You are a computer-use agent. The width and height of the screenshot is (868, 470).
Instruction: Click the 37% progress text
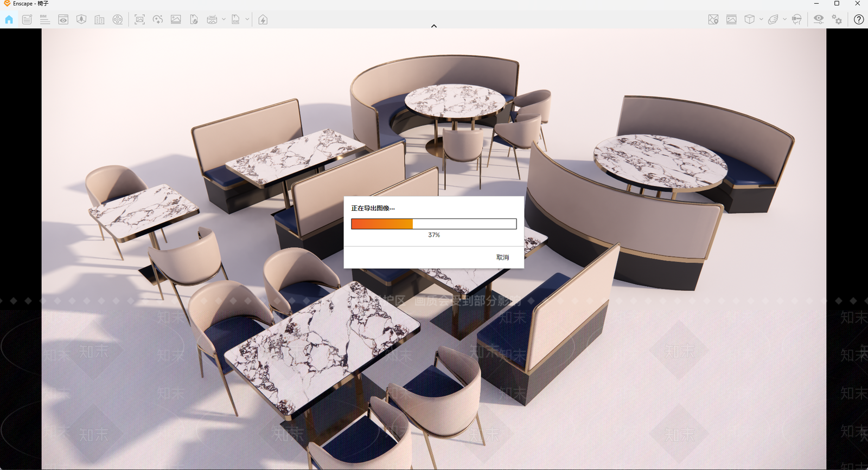click(434, 235)
